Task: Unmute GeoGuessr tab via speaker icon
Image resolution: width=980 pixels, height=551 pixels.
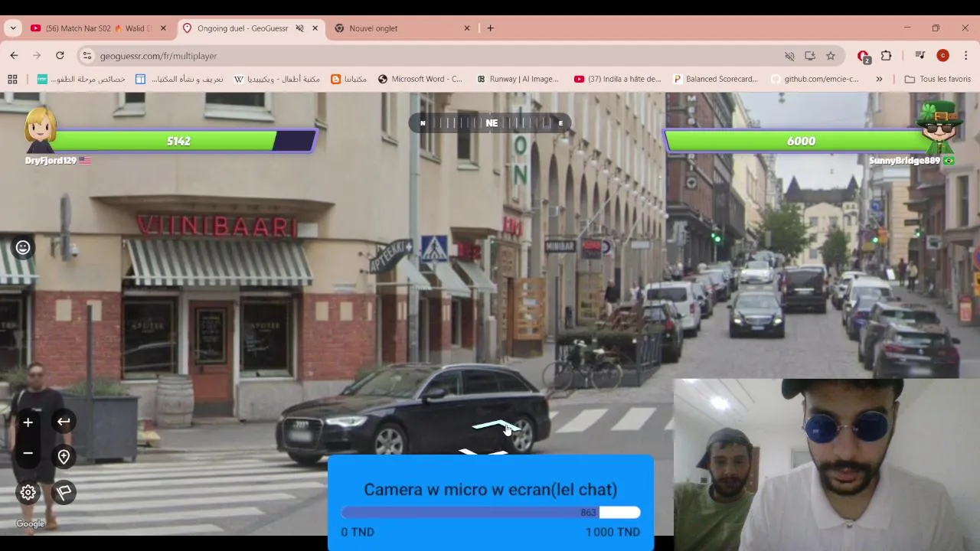Action: pos(299,28)
